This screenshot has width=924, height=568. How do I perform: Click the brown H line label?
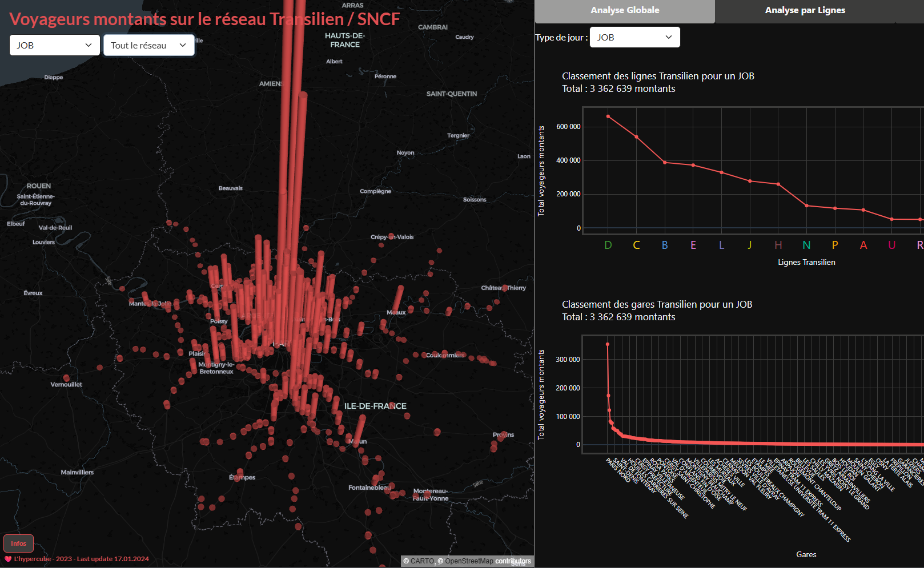[x=778, y=245]
